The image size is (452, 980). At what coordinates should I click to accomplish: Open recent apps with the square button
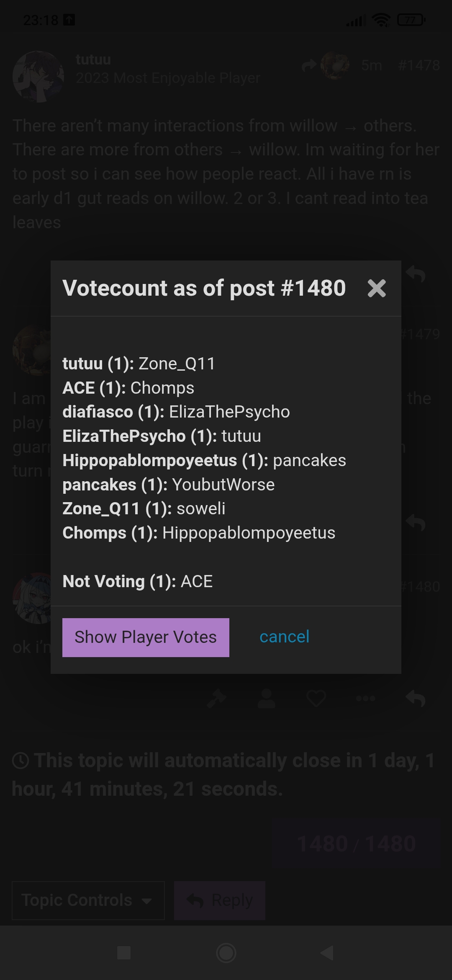124,953
